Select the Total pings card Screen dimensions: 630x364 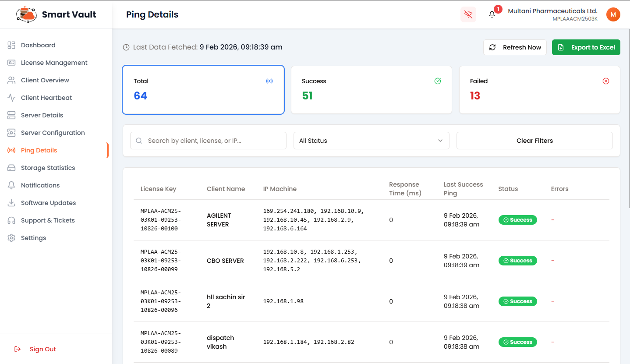pyautogui.click(x=203, y=90)
